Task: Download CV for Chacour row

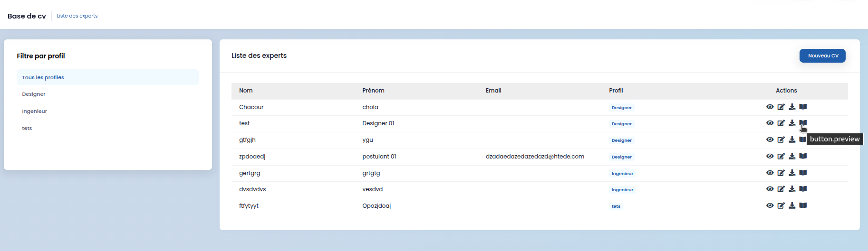Action: (792, 107)
